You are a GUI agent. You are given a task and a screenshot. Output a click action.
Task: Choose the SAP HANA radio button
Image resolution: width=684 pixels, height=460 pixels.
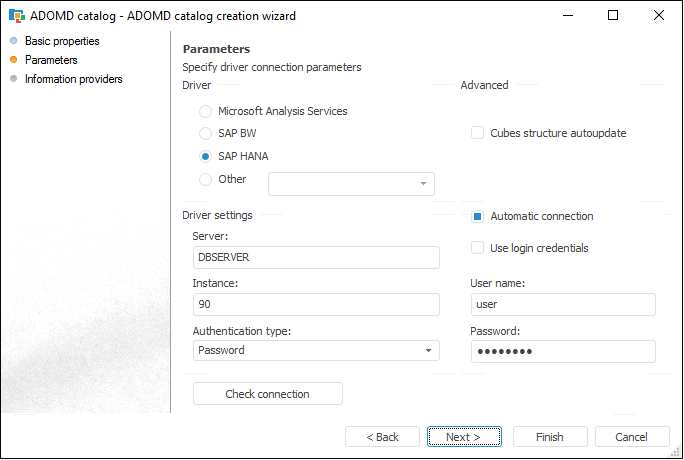click(x=206, y=156)
